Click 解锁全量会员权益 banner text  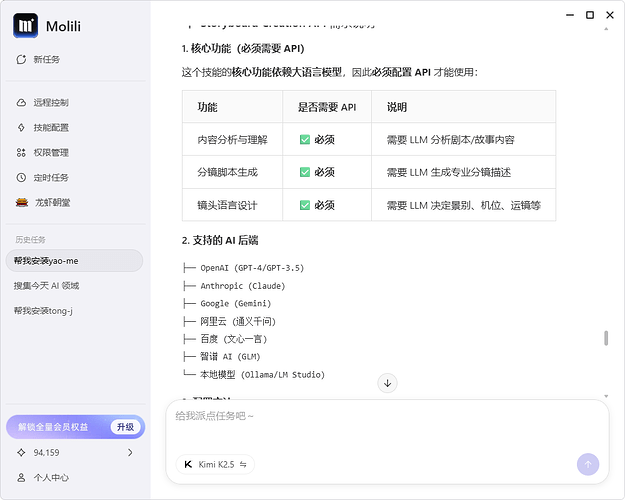53,427
